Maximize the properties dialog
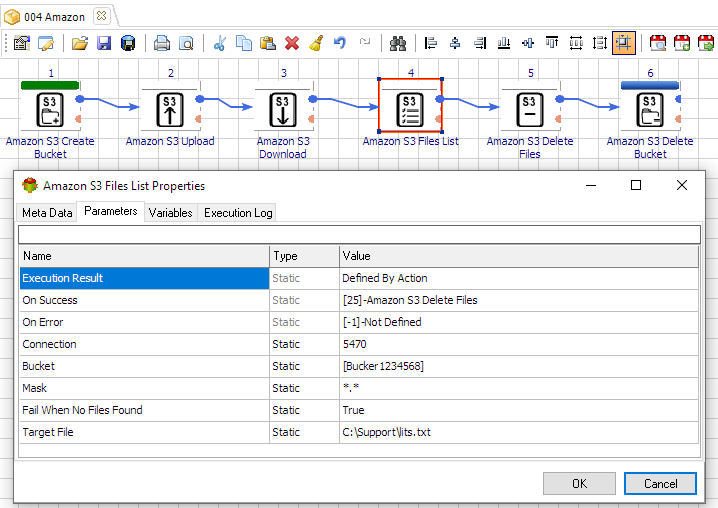 tap(636, 185)
